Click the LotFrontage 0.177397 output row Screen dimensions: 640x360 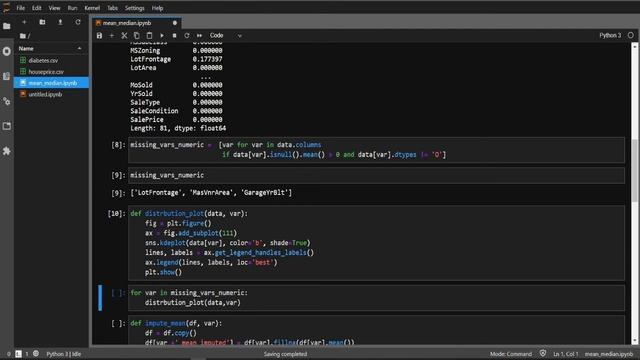click(x=176, y=59)
